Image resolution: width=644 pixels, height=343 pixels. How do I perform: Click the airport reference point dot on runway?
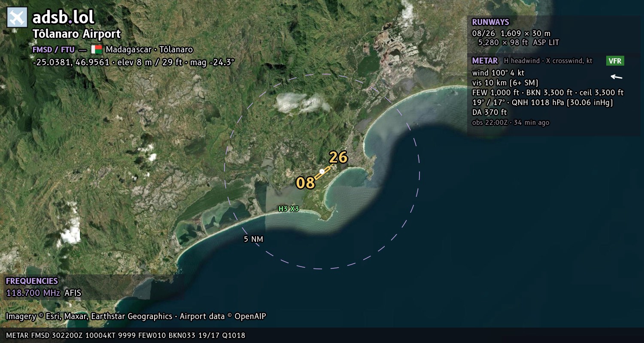322,171
